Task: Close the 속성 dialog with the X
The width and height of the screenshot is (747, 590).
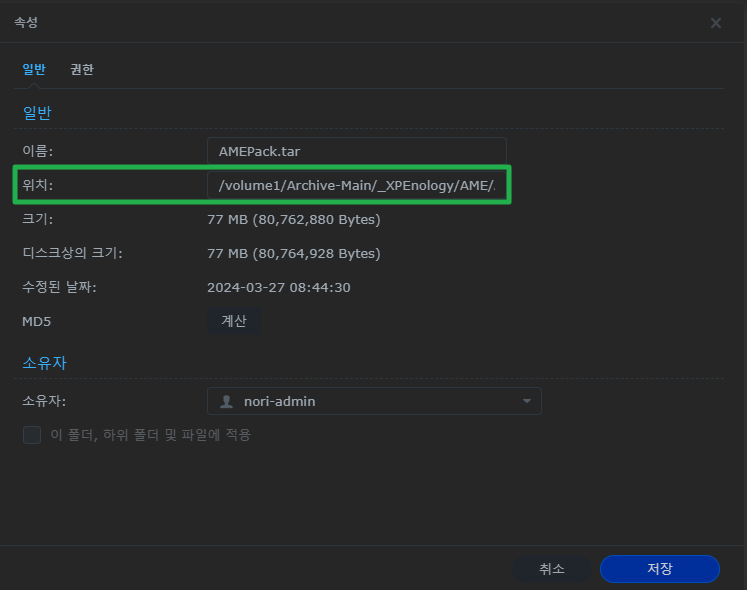Action: [x=716, y=23]
